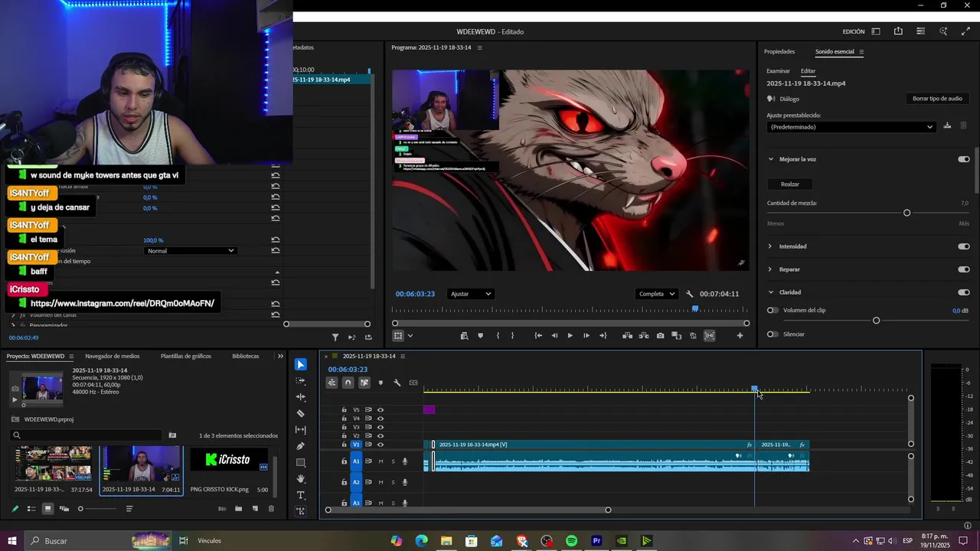Open the Normal blend mode dropdown
This screenshot has width=980, height=551.
[190, 251]
